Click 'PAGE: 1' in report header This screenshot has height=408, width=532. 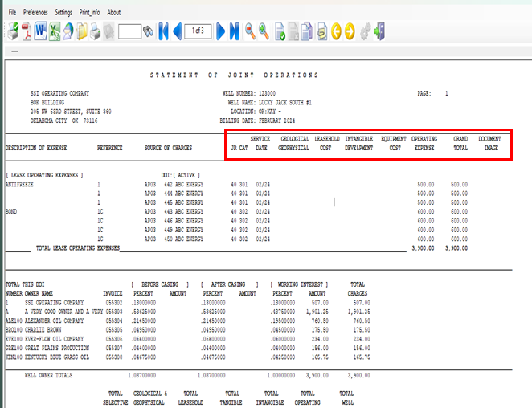tap(432, 93)
